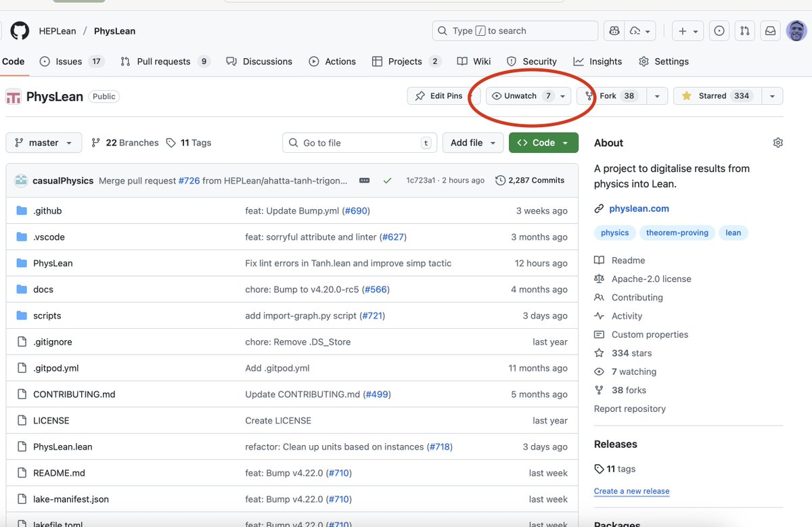The image size is (812, 527).
Task: Open the casualPhysics author avatar
Action: click(21, 181)
